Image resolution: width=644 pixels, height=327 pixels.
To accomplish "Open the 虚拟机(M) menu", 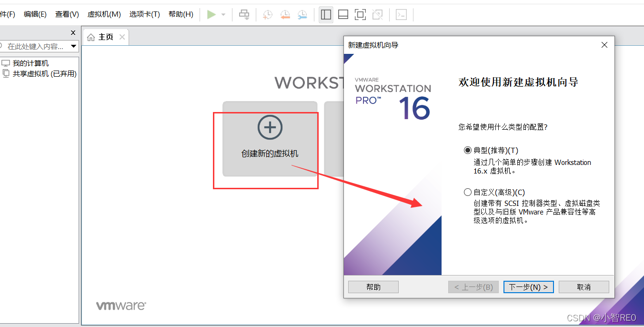I will [104, 14].
